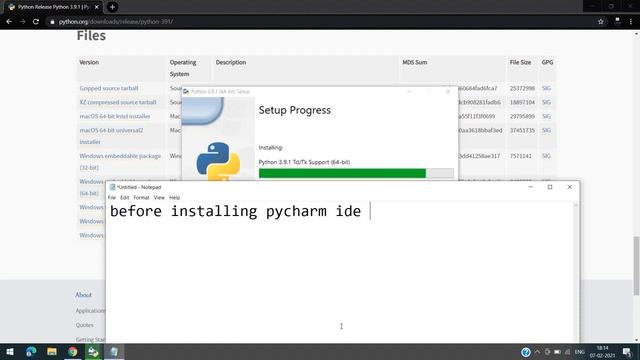
Task: Open the notification center icon
Action: tap(627, 352)
